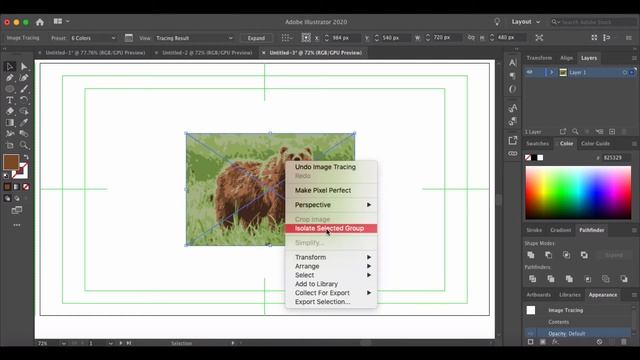Open the Libraries panel tab
The width and height of the screenshot is (640, 360).
coord(570,295)
